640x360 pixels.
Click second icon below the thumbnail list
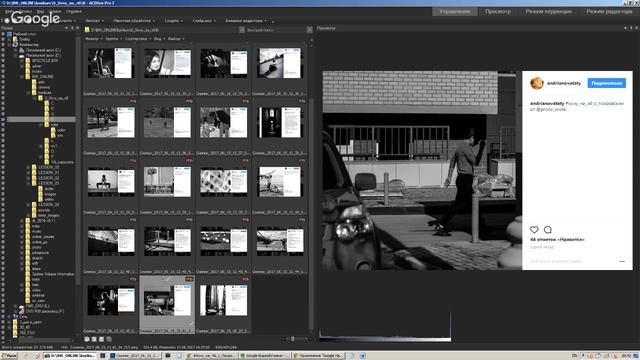click(94, 339)
